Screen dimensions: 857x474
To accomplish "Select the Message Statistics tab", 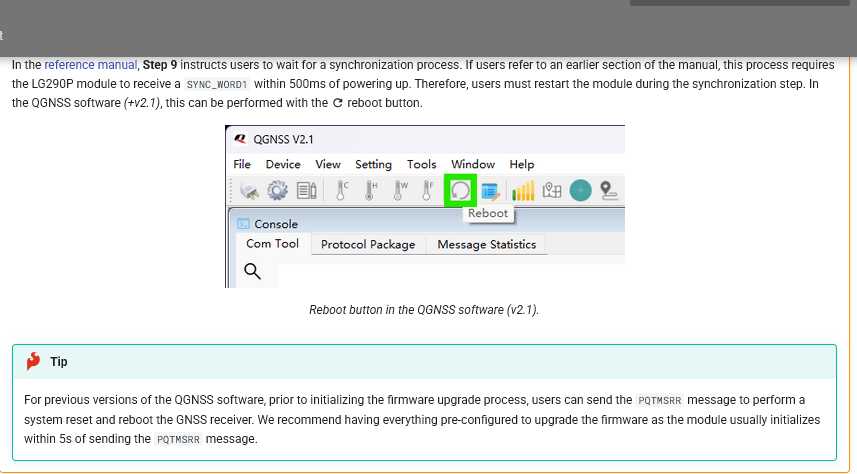I will point(486,244).
